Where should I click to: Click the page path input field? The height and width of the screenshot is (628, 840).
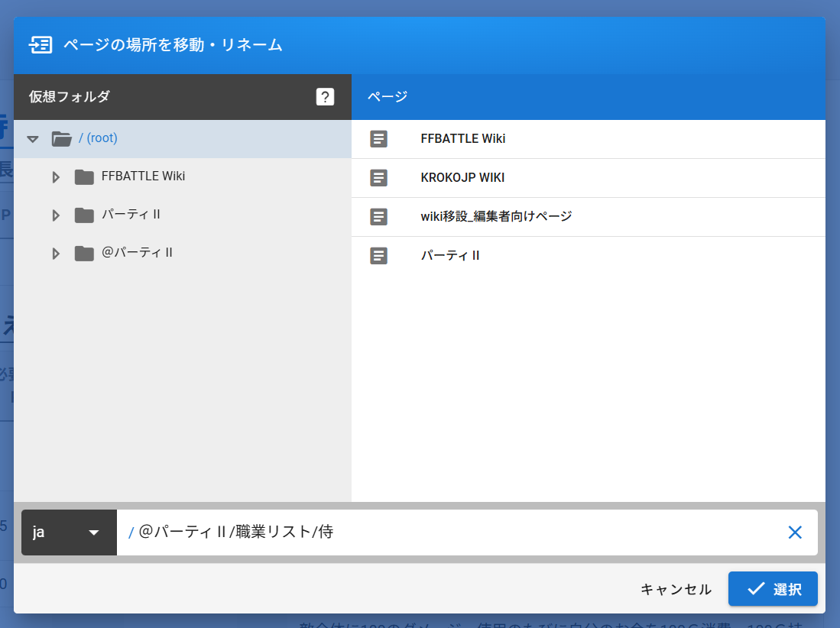coord(459,533)
